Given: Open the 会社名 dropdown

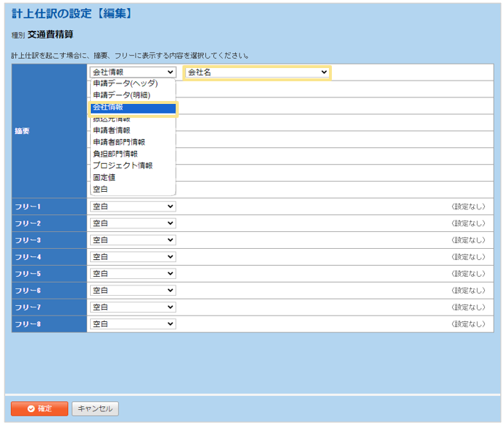Looking at the screenshot, I should pos(257,72).
